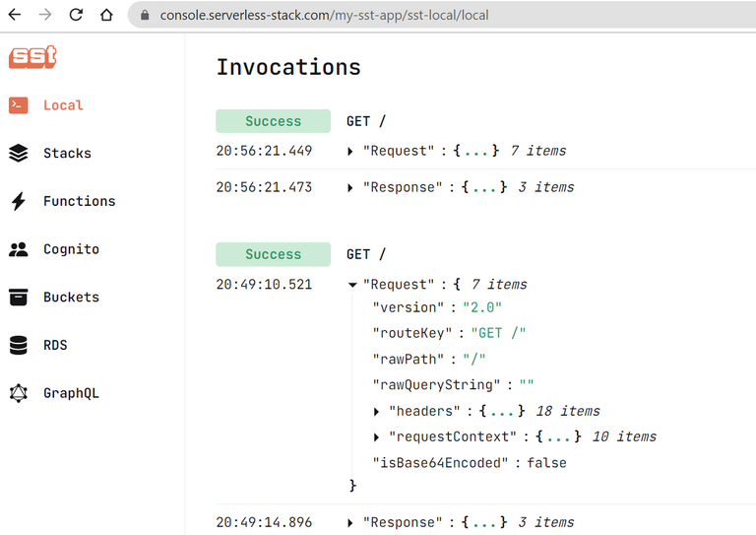Click the Stacks layers icon
Viewport: 756px width, 535px height.
pyautogui.click(x=19, y=154)
